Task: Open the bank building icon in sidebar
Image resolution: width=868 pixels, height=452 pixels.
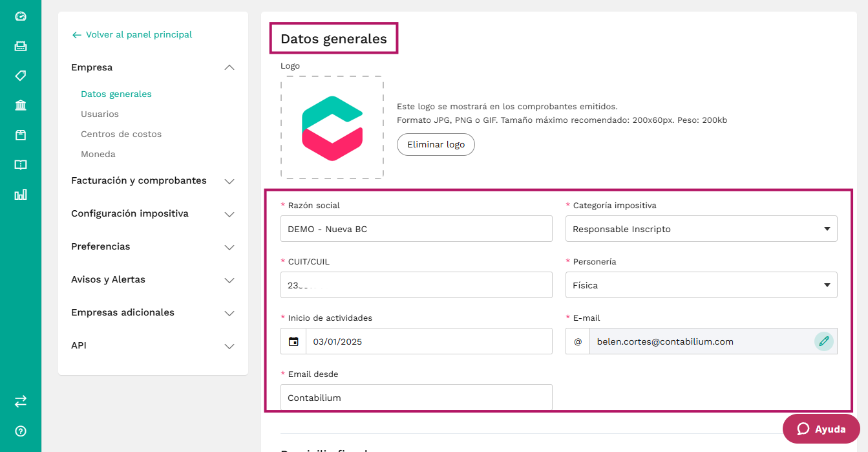Action: (21, 105)
